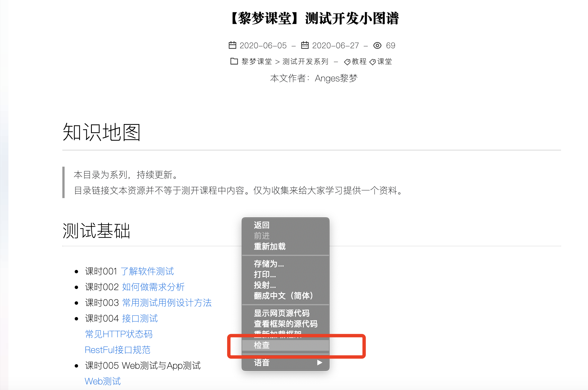Viewport: 588px width, 390px height.
Task: Choose 显示网页源代码 menu item
Action: click(282, 313)
